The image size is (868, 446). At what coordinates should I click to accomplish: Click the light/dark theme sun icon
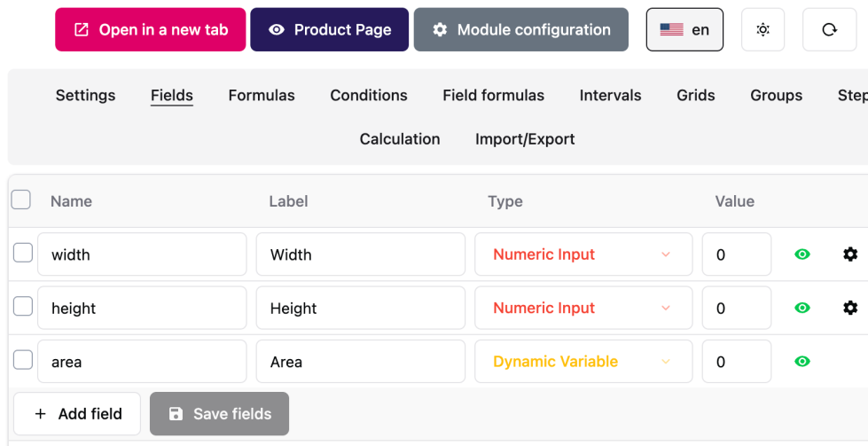coord(762,30)
